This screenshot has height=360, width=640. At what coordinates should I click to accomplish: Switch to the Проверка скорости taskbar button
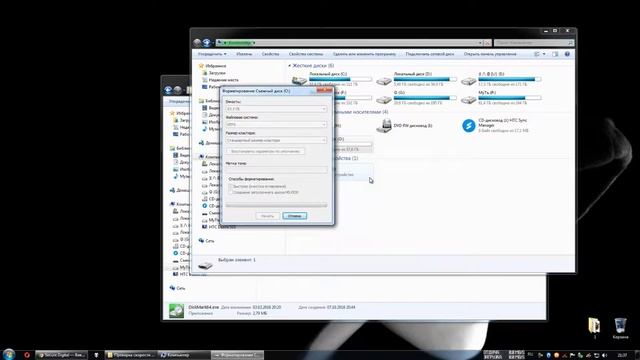(x=131, y=355)
